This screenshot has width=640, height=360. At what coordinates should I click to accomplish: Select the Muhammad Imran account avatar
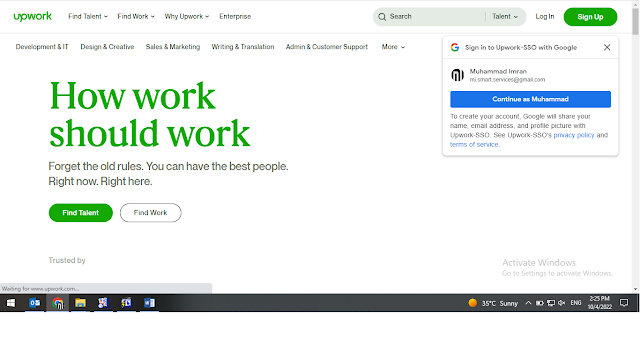coord(457,75)
